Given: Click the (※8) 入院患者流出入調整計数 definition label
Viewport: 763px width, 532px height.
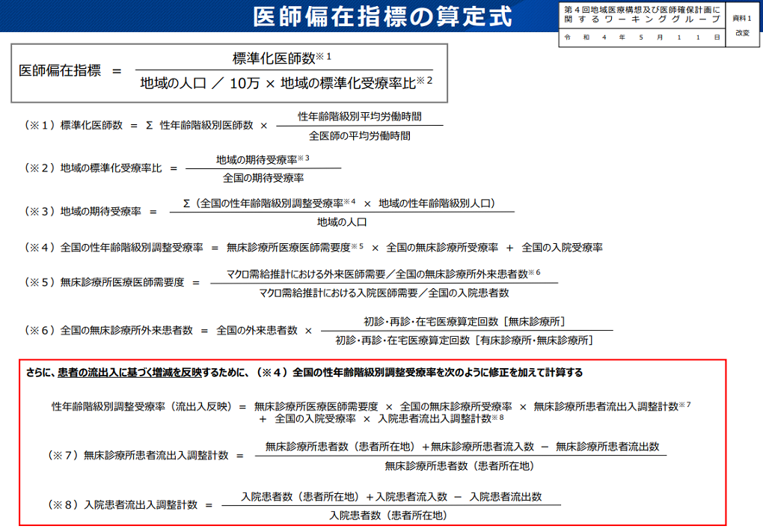Looking at the screenshot, I should pyautogui.click(x=122, y=505).
